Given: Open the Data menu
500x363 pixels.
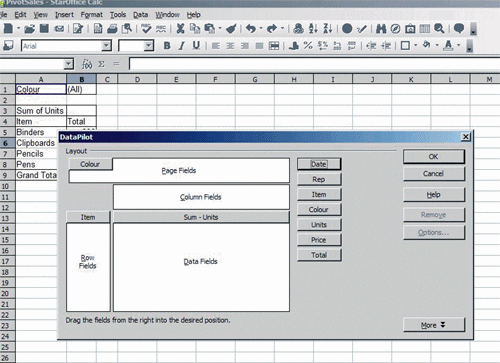Looking at the screenshot, I should click(x=140, y=15).
